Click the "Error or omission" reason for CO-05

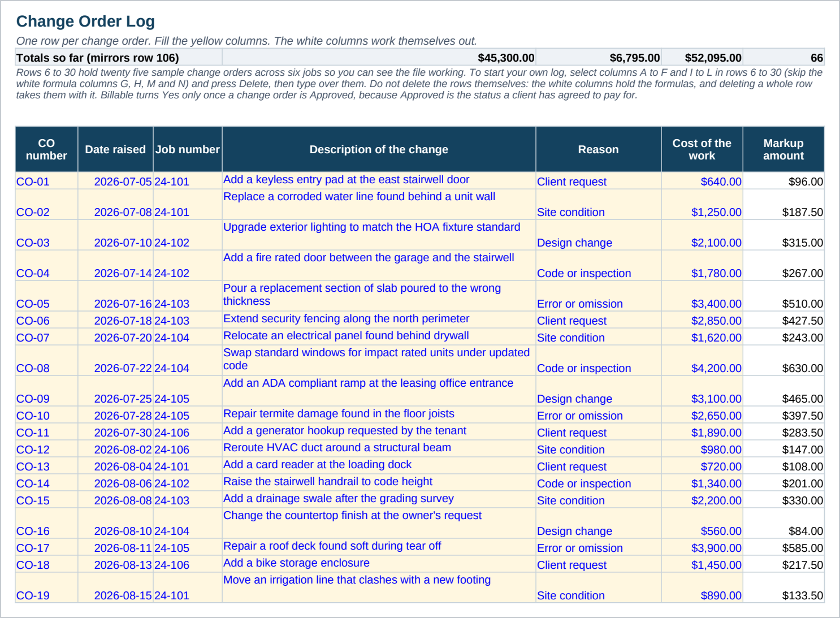[x=599, y=296]
